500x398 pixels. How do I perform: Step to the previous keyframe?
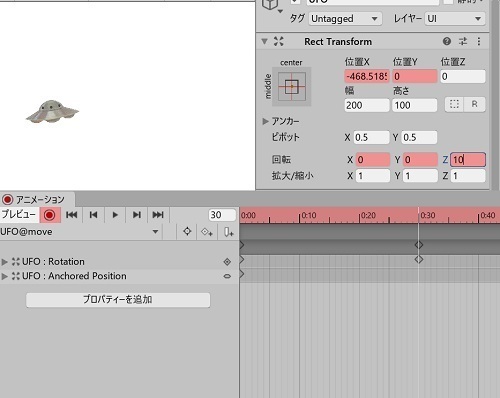click(93, 215)
